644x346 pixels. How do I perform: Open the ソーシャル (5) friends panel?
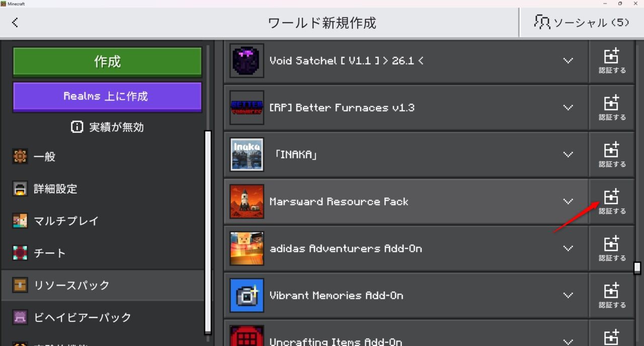pyautogui.click(x=582, y=23)
